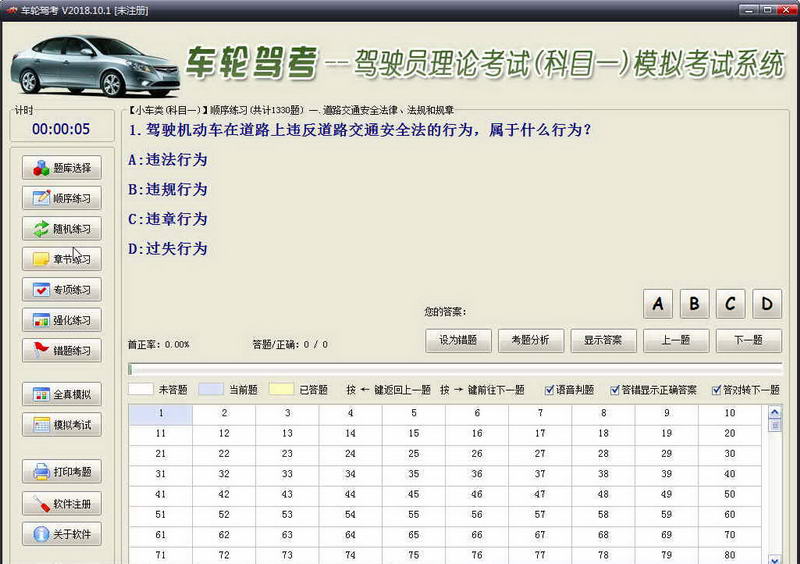Click 设为错题 mark as wrong
800x564 pixels.
[458, 340]
